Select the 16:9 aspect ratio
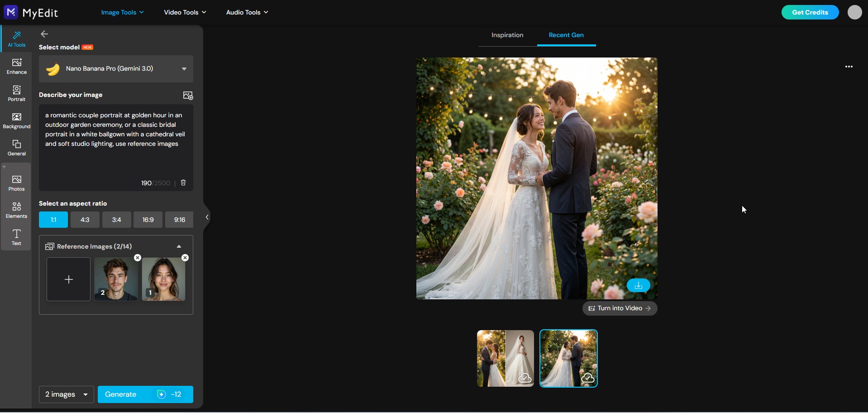Viewport: 868px width, 413px height. tap(148, 220)
